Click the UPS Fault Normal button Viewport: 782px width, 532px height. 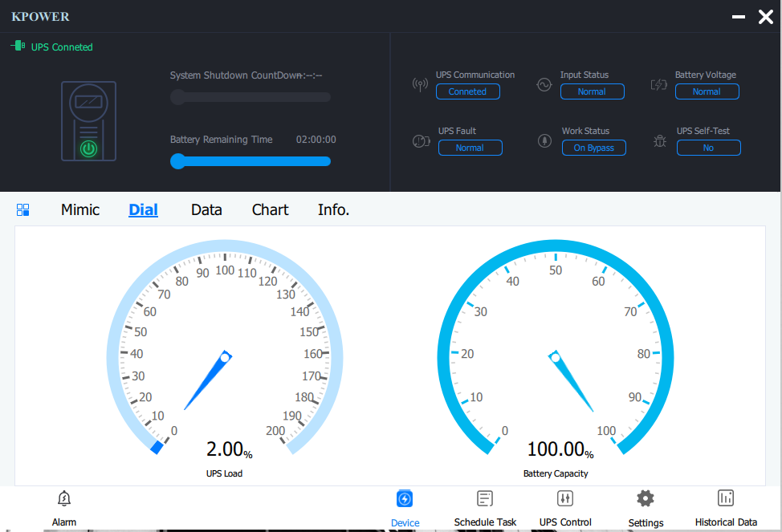tap(470, 148)
